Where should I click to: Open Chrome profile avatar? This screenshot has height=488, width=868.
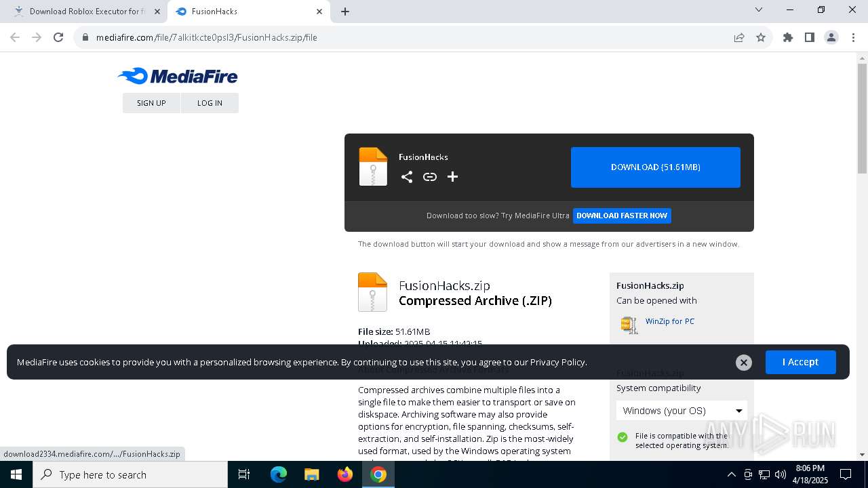831,37
